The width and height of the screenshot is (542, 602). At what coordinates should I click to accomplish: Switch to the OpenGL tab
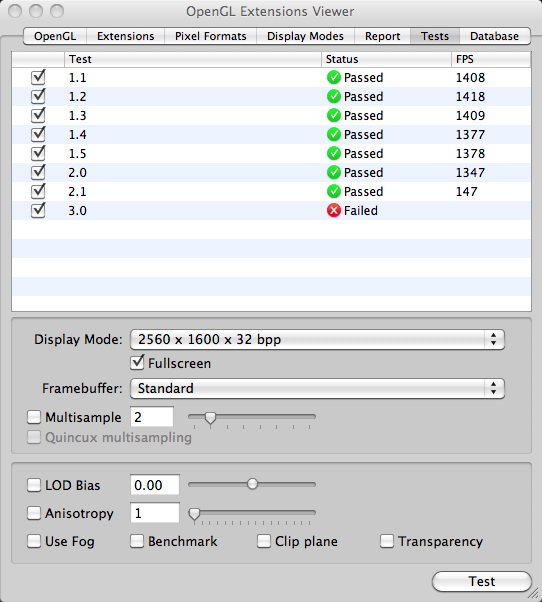[x=55, y=36]
